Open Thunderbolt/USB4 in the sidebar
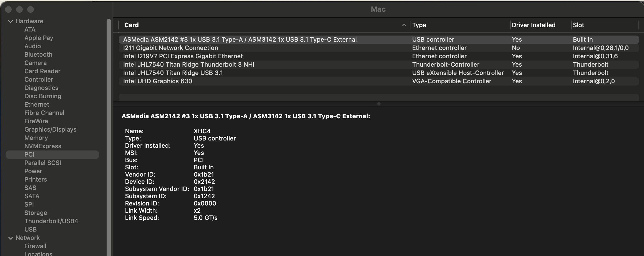The image size is (644, 256). pos(51,221)
